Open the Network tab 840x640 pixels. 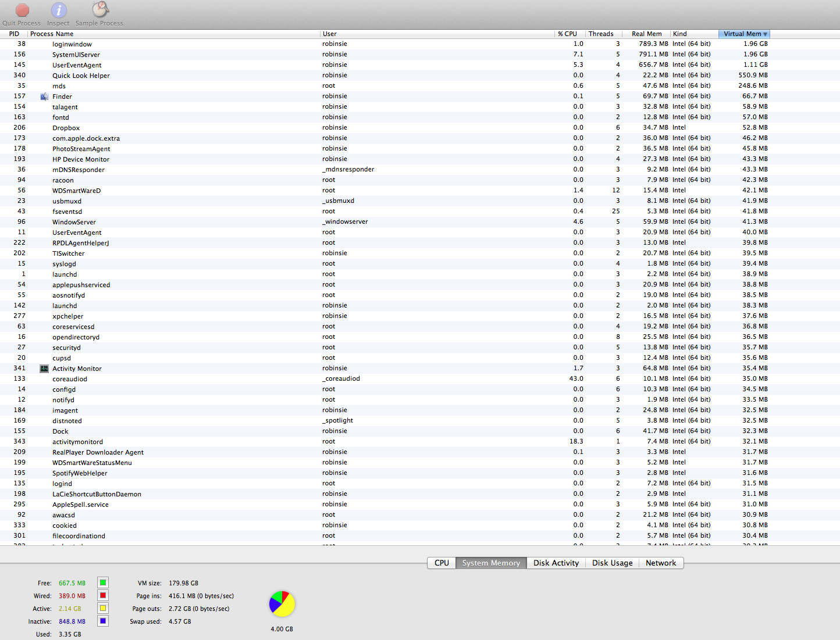click(x=661, y=563)
